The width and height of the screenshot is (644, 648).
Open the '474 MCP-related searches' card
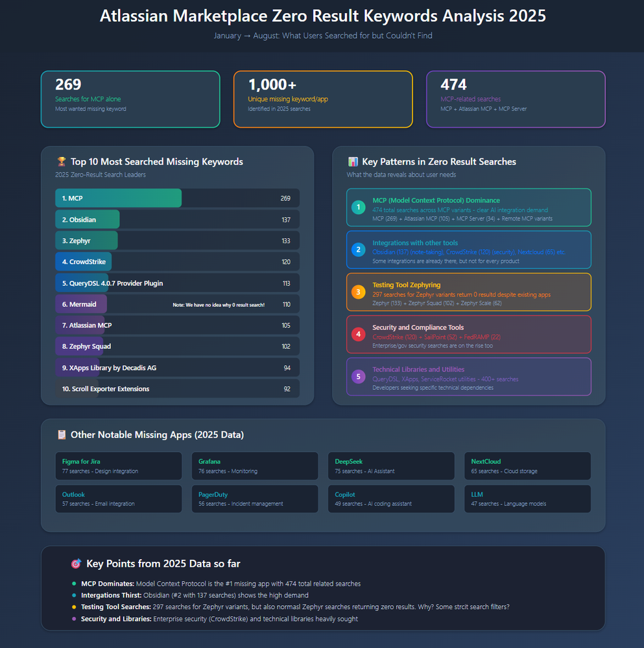pos(516,99)
